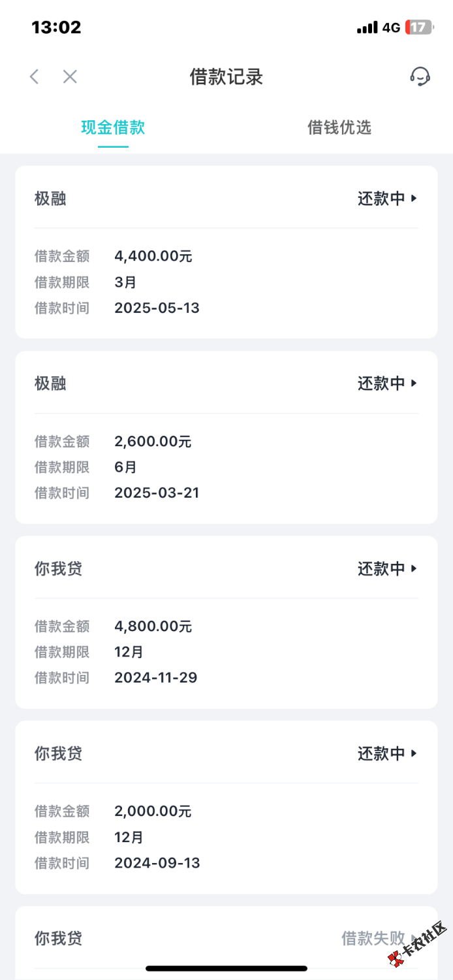Tap the back arrow icon

click(x=34, y=76)
